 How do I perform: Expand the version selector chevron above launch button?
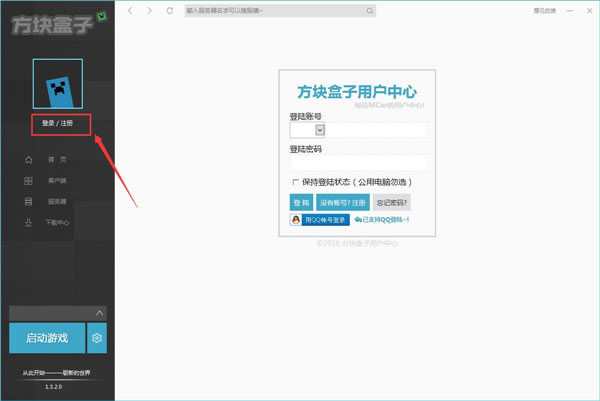99,313
